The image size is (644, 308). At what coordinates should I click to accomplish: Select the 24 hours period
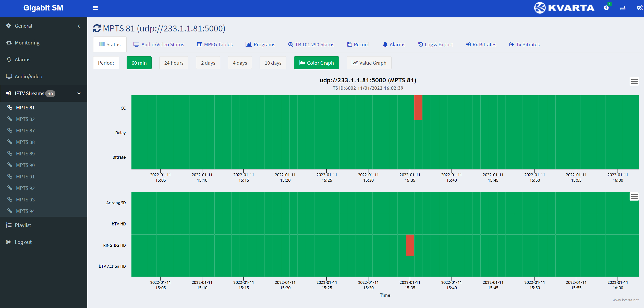tap(174, 63)
